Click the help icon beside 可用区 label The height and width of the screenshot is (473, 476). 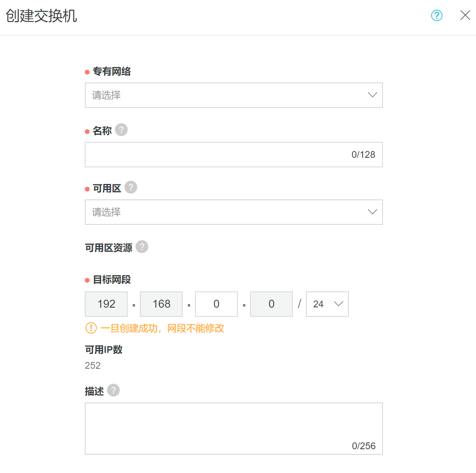[x=131, y=187]
